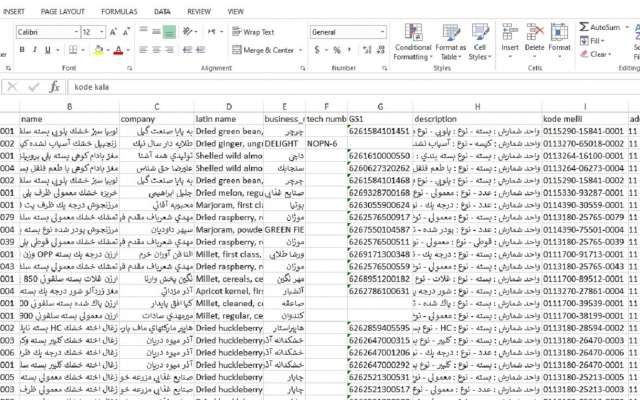Open the Fill dropdown
This screenshot has width=640, height=400.
pos(593,41)
